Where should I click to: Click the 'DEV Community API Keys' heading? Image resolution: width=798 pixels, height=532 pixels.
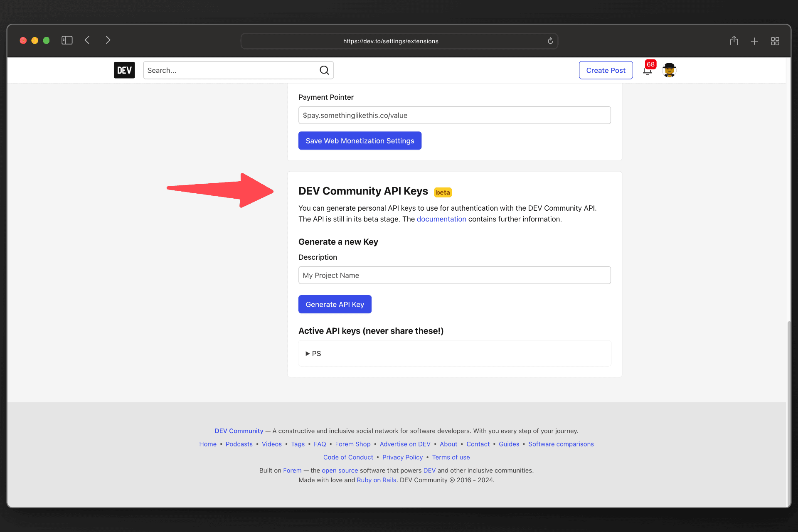363,191
